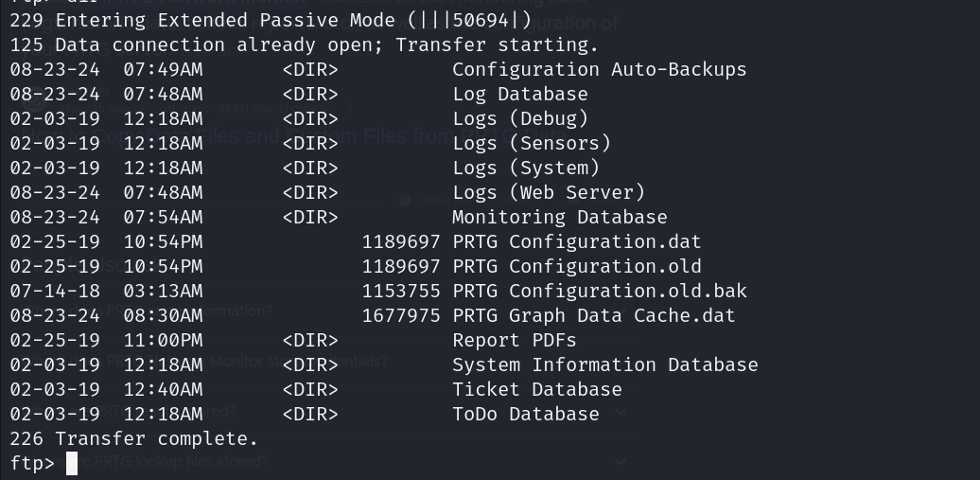Select the Ticket Database directory name
Viewport: 980px width, 480px height.
pyautogui.click(x=536, y=389)
